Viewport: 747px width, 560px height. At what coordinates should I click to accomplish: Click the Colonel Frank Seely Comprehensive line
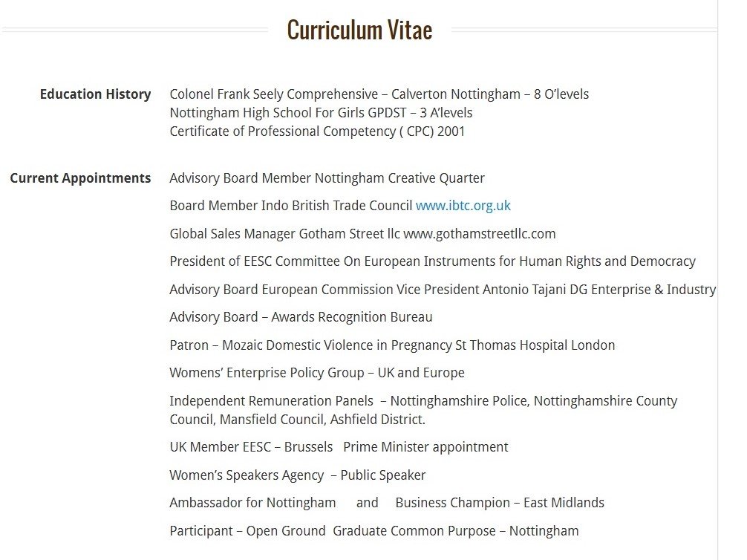point(379,94)
